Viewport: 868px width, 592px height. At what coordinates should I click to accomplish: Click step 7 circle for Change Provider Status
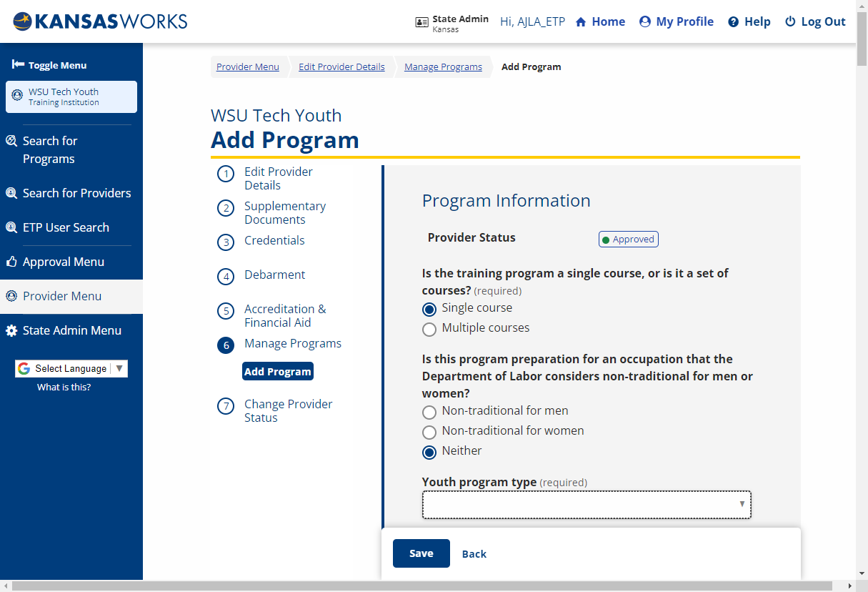click(x=226, y=406)
